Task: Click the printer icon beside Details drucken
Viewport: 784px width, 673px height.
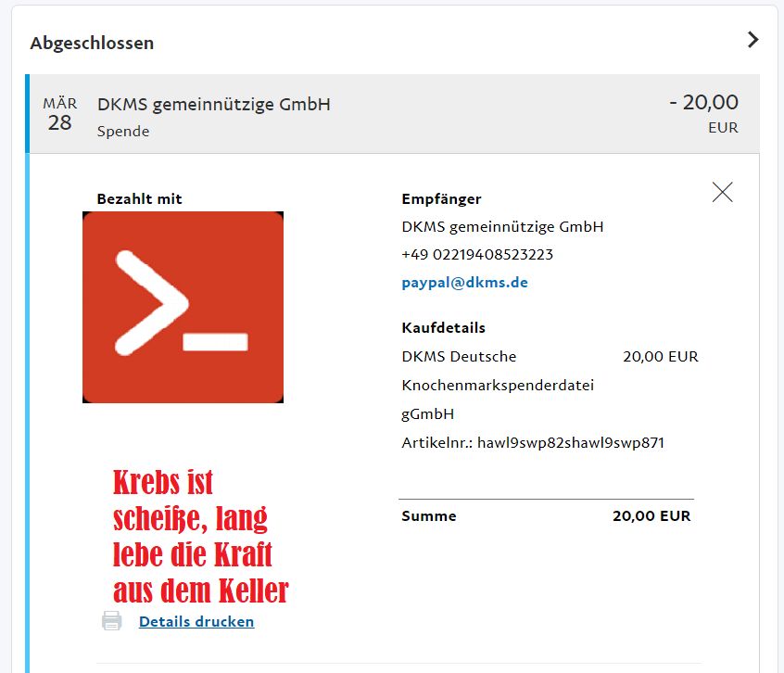Action: coord(111,621)
